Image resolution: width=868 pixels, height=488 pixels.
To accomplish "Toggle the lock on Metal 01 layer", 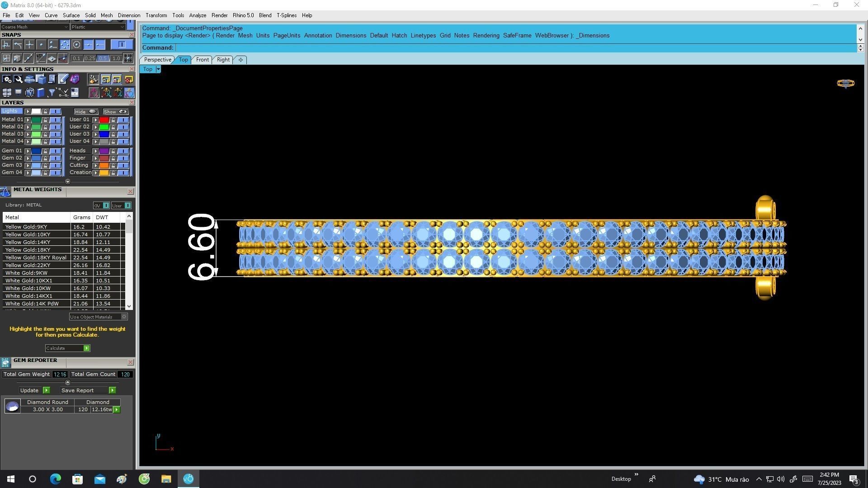I will click(45, 120).
